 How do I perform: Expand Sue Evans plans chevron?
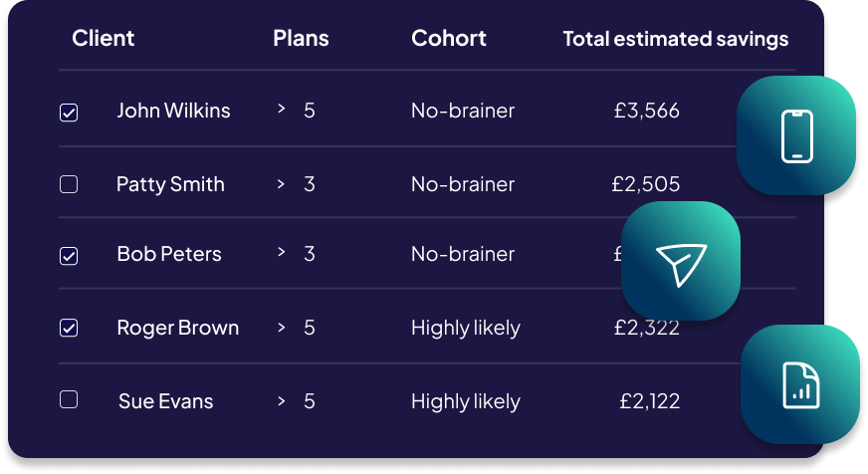[282, 401]
